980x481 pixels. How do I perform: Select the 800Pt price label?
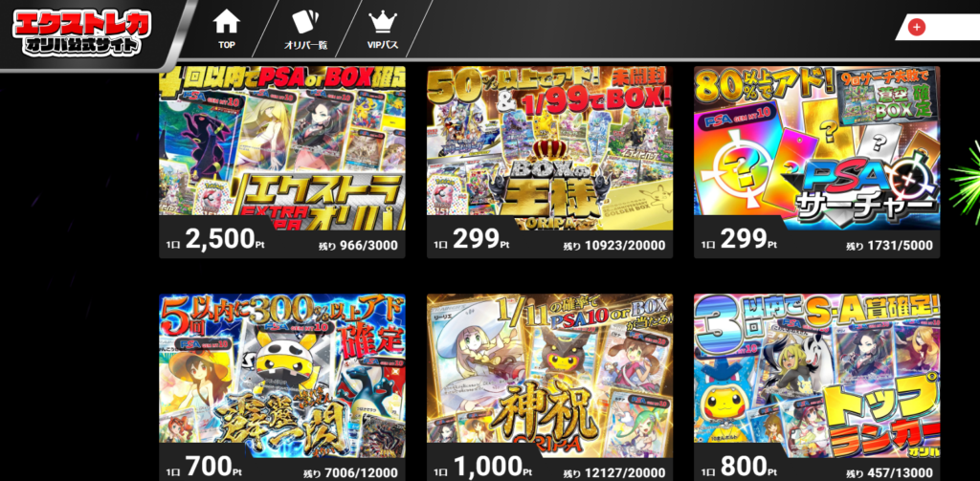point(740,468)
